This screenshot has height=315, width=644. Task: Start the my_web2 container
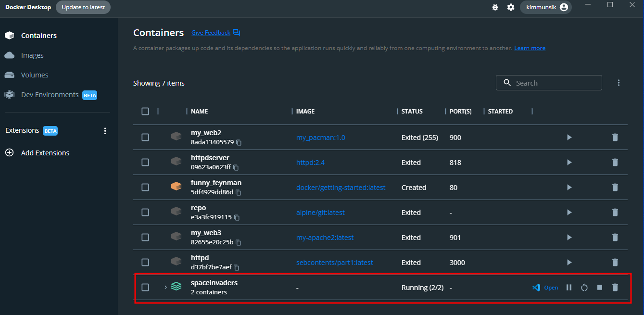[x=569, y=138]
